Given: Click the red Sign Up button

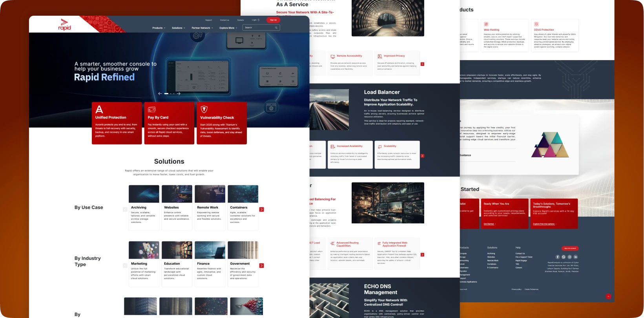Looking at the screenshot, I should click(273, 20).
